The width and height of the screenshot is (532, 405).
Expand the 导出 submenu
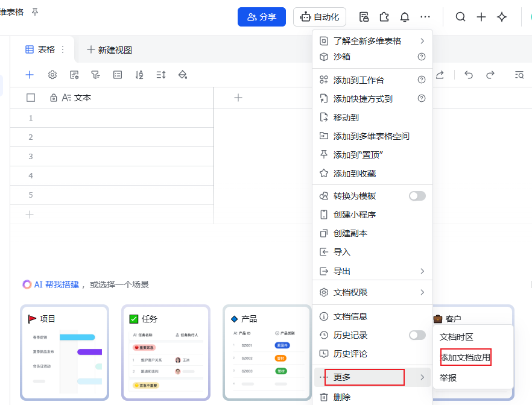click(x=372, y=271)
